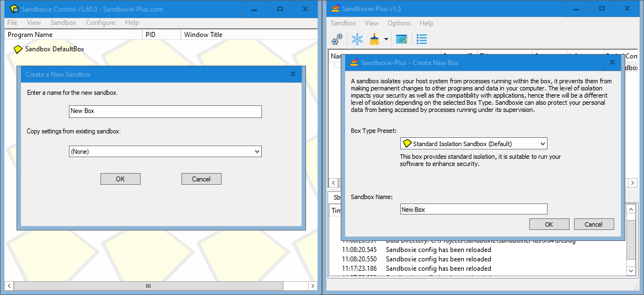Open the Options menu in Sandboxie-Plus
The height and width of the screenshot is (295, 644).
click(x=399, y=23)
